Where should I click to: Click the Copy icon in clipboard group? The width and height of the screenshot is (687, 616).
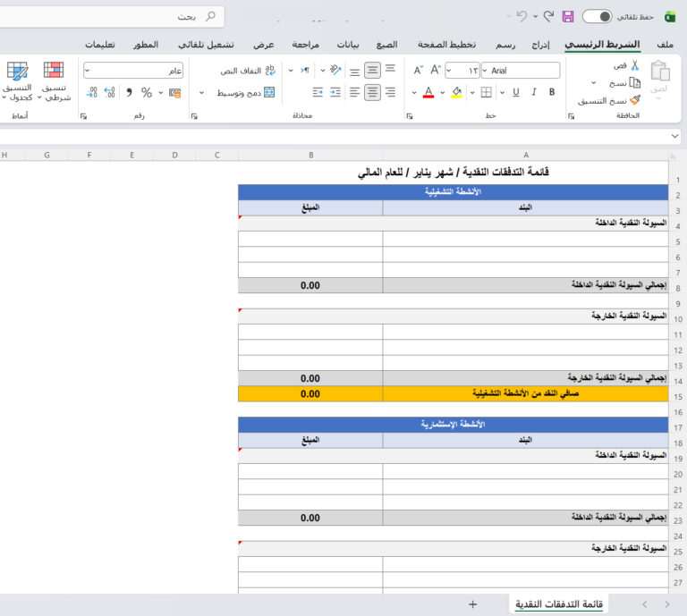coord(635,82)
